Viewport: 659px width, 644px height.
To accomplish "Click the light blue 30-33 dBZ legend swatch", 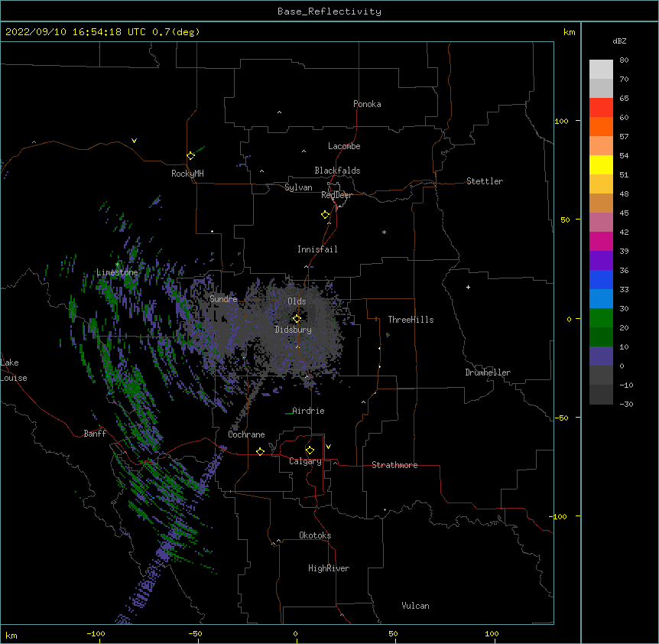I will point(601,298).
